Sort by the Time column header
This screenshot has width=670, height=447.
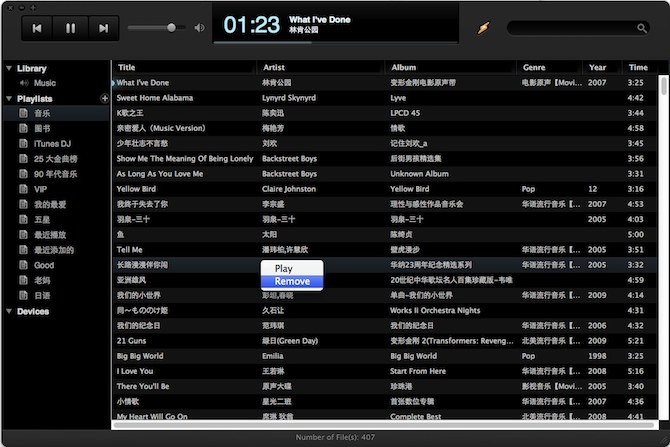pos(638,67)
